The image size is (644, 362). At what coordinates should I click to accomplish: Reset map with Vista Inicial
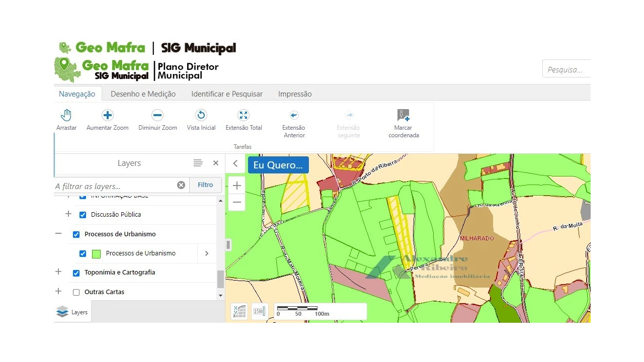tap(201, 116)
